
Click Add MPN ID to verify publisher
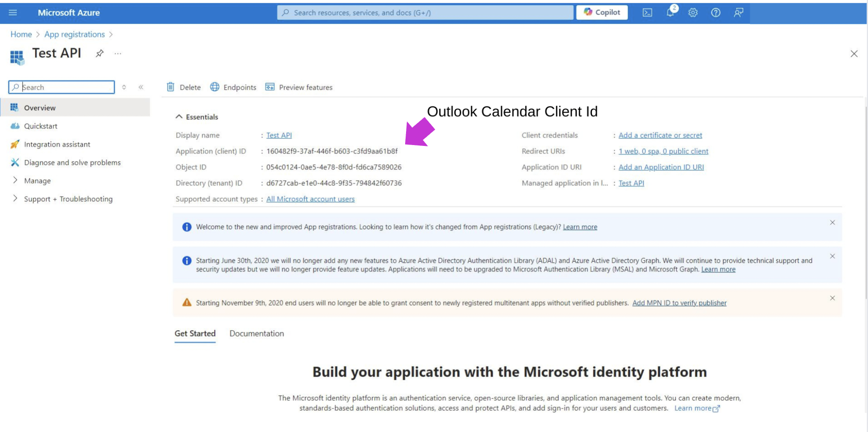tap(679, 303)
